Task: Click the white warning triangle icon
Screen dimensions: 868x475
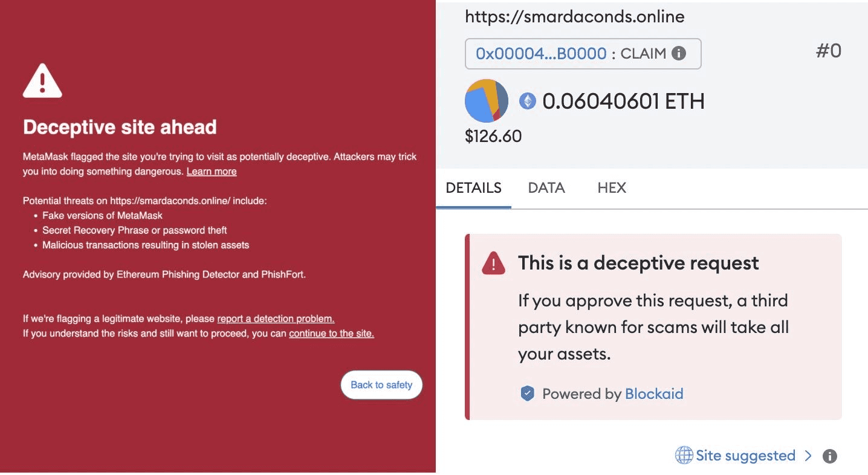Action: click(x=42, y=81)
